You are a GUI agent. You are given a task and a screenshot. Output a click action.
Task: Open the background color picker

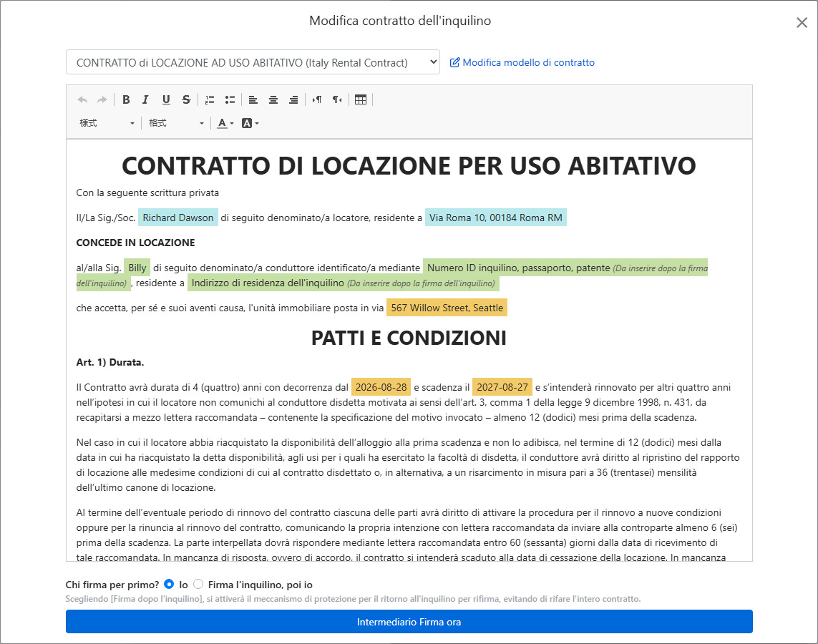[250, 123]
